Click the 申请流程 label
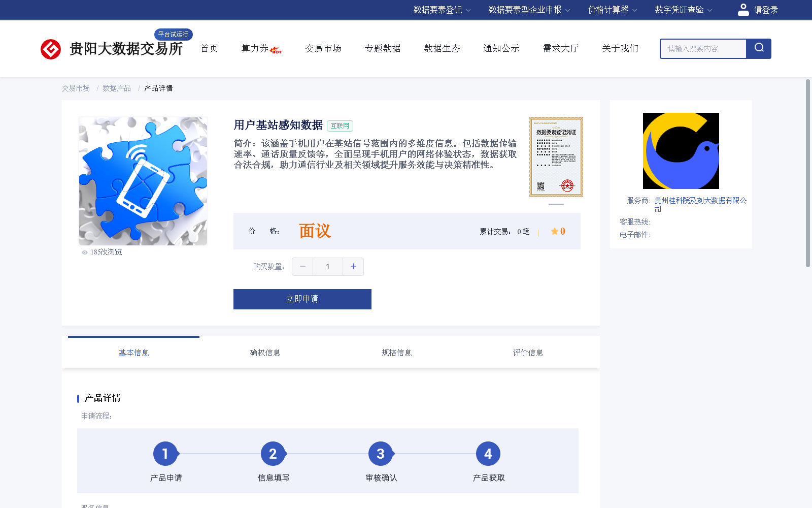Viewport: 812px width, 508px height. point(97,416)
